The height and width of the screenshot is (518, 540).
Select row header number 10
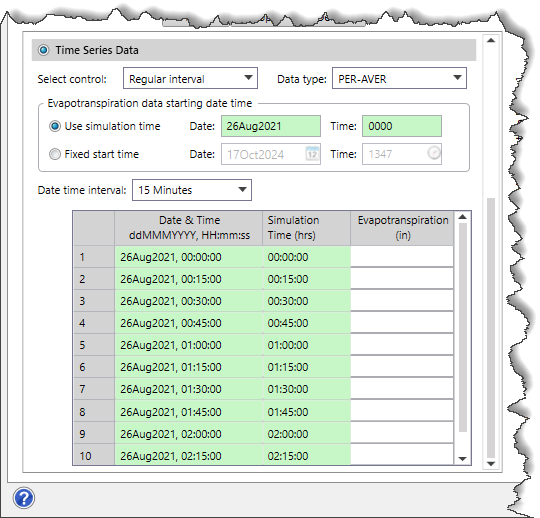[94, 455]
